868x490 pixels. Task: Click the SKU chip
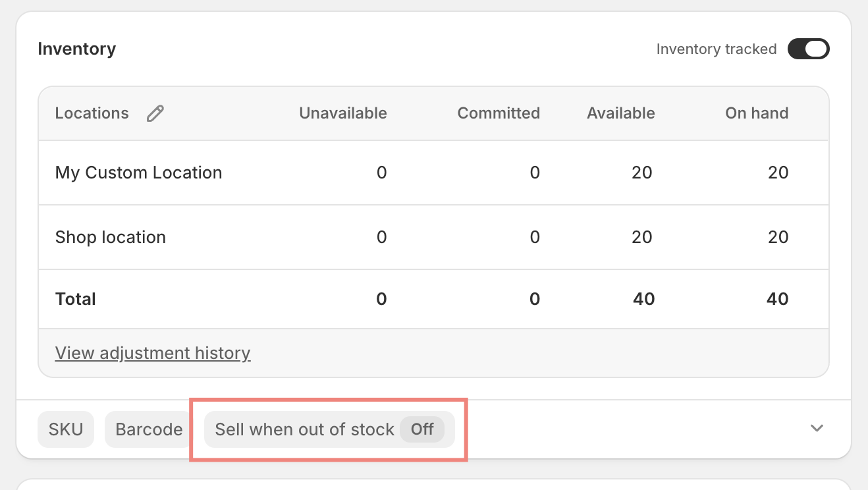pos(66,429)
